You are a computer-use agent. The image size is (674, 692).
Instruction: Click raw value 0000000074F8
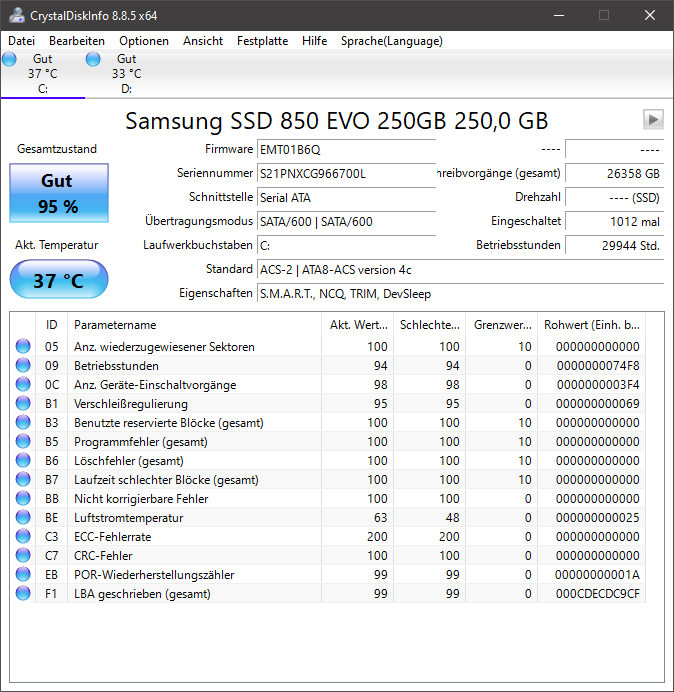point(598,366)
